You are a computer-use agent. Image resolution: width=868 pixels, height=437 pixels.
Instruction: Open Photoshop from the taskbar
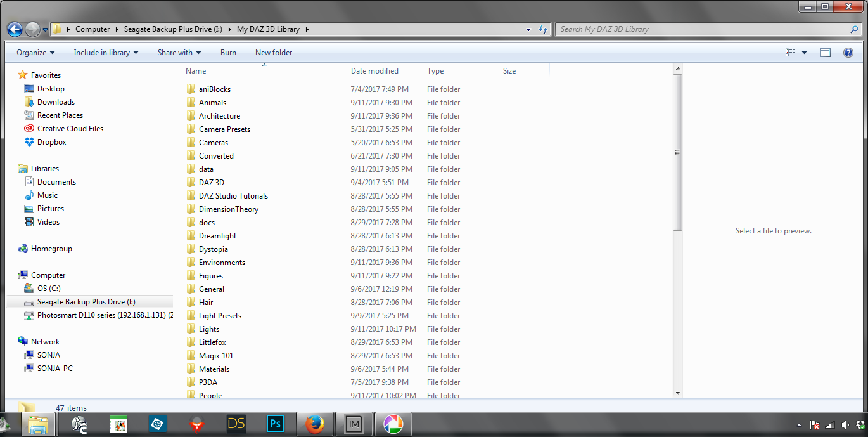pos(276,424)
